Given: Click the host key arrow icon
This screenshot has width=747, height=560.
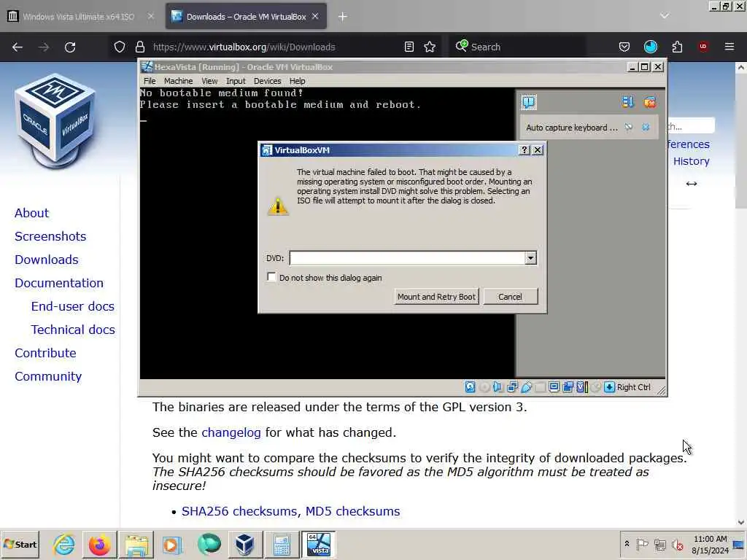Looking at the screenshot, I should click(x=609, y=387).
